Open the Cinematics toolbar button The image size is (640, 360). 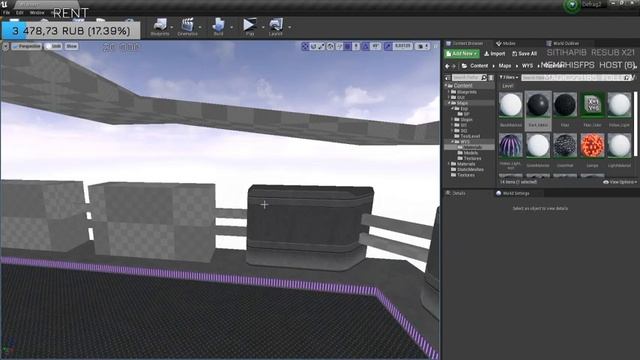[x=187, y=27]
